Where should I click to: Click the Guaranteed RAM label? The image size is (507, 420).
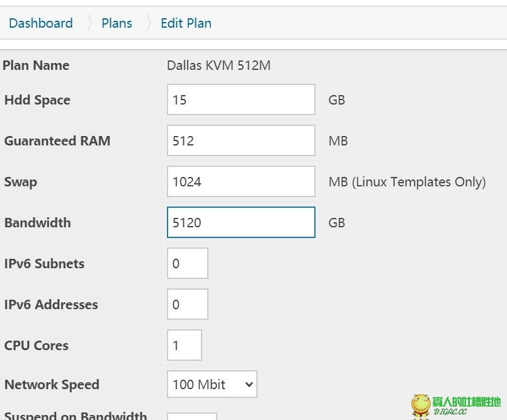pos(57,141)
